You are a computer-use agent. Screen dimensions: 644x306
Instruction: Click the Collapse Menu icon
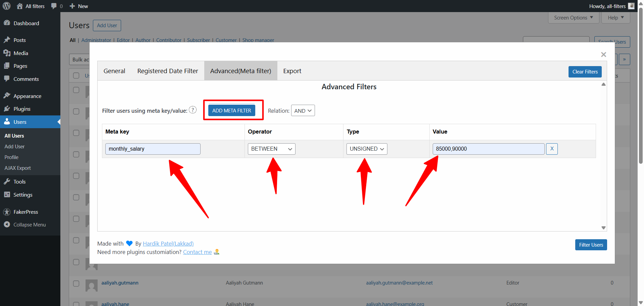click(7, 224)
